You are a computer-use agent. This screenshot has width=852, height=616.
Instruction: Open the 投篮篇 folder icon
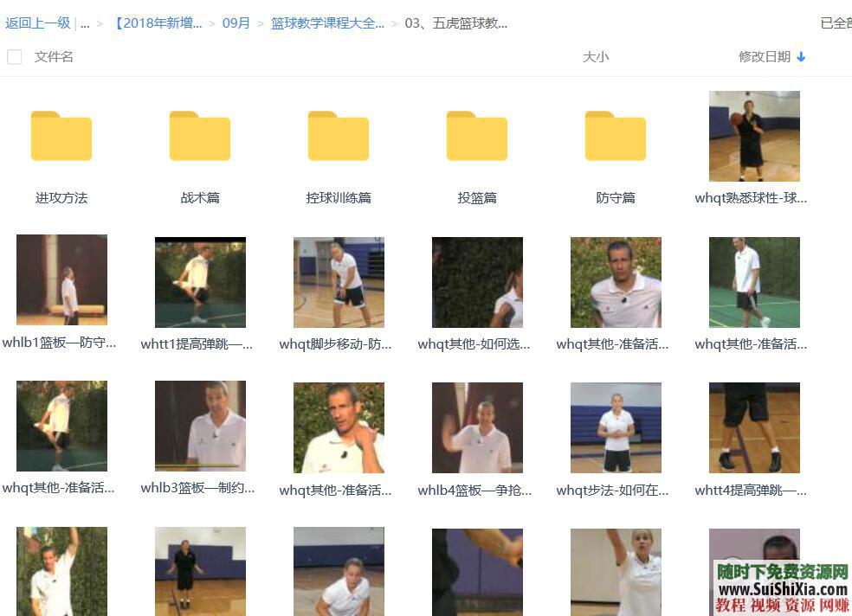477,136
